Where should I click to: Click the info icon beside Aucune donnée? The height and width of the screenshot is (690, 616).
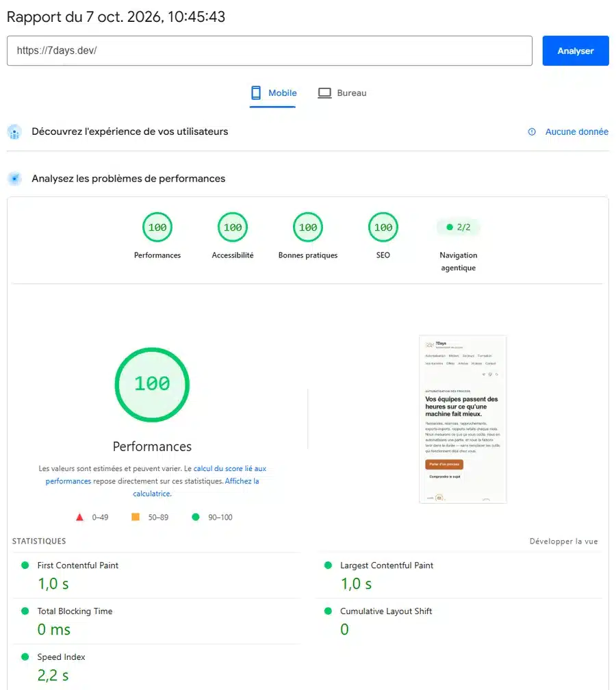[532, 131]
